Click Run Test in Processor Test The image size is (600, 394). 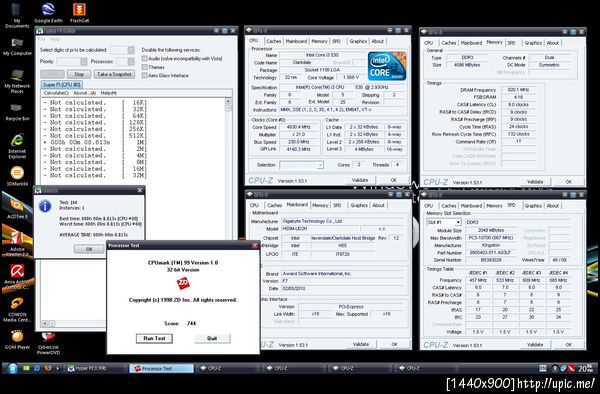(154, 338)
